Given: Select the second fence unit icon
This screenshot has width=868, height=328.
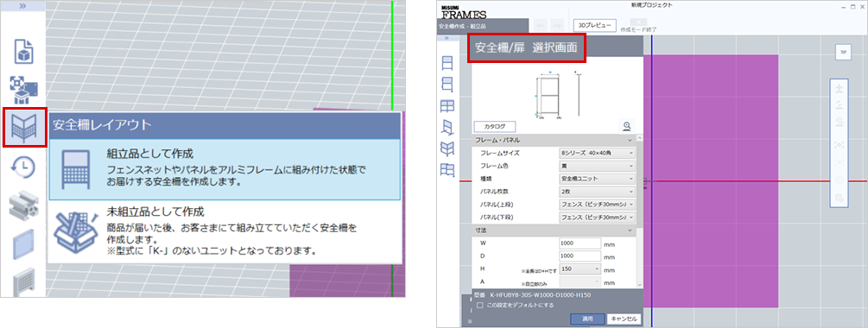Looking at the screenshot, I should pos(447,85).
